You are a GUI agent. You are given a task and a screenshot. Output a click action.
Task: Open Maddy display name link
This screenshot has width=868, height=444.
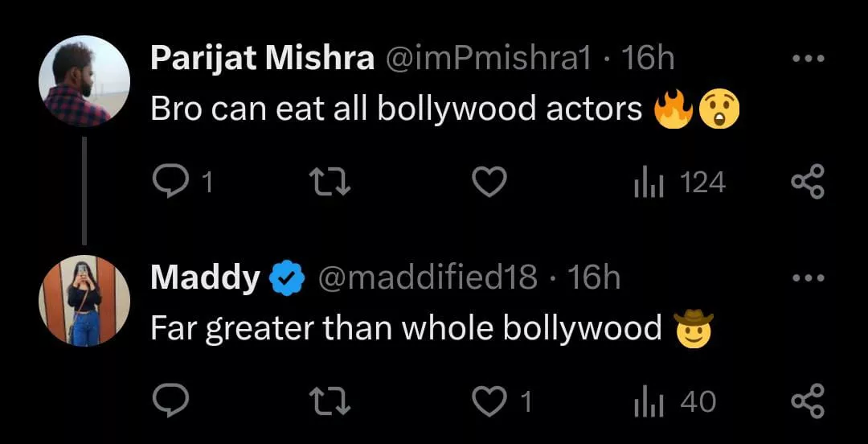pos(204,278)
